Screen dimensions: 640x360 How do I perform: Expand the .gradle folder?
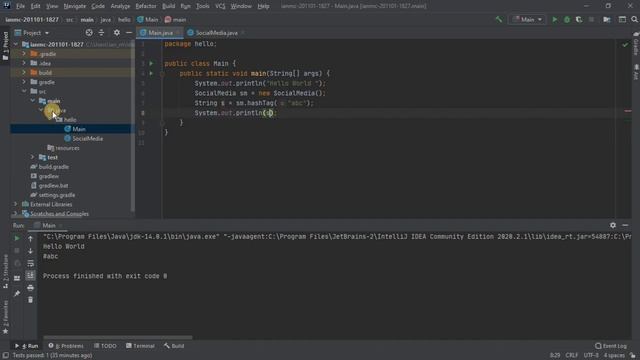click(24, 54)
